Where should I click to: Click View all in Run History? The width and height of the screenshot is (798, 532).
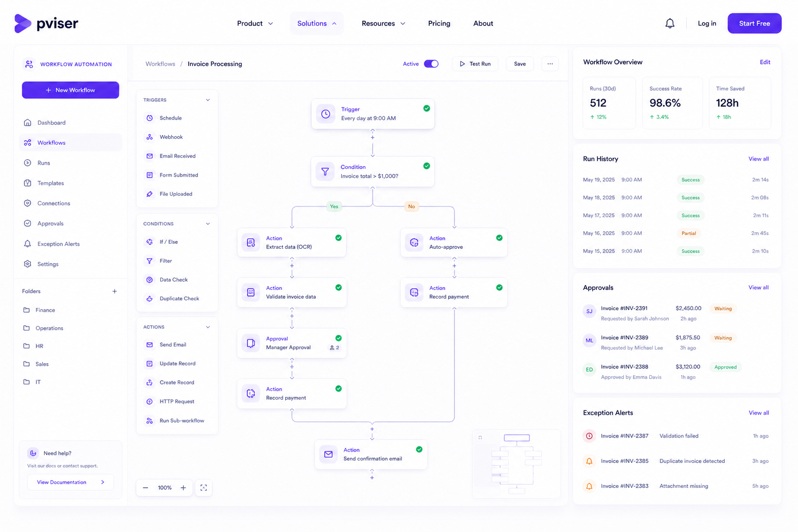[x=759, y=159]
